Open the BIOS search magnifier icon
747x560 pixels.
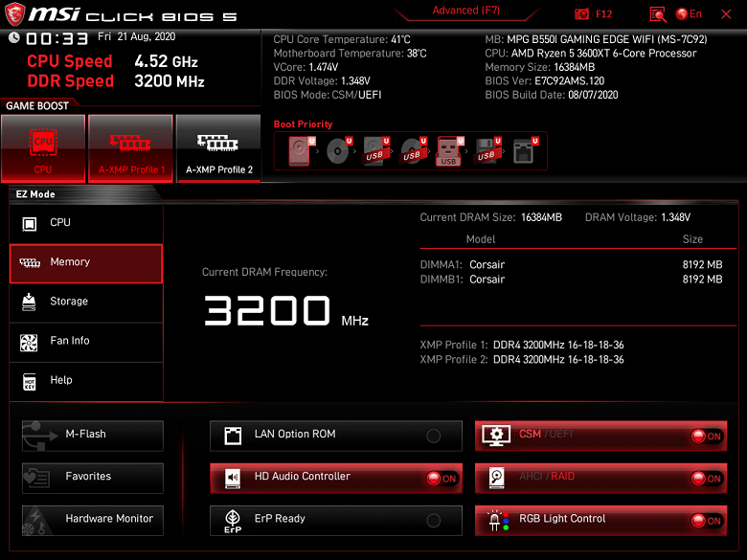658,14
